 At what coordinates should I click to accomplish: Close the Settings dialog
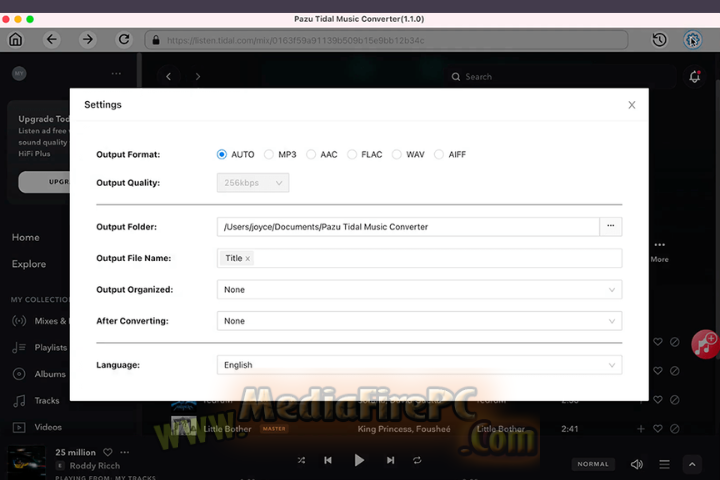[632, 105]
